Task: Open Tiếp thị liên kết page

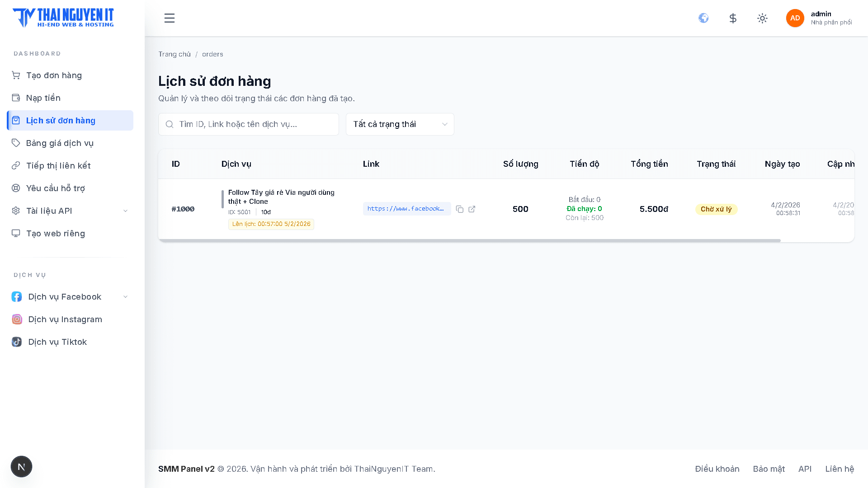Action: point(70,165)
